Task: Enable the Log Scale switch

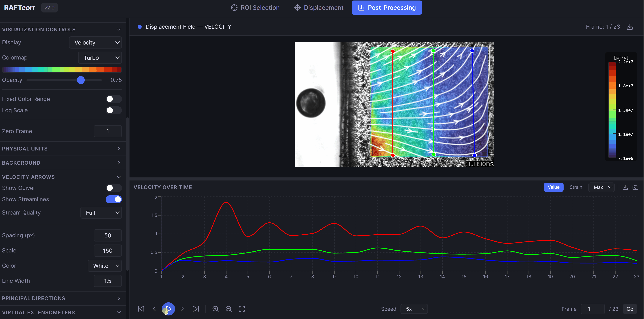Action: pos(113,110)
